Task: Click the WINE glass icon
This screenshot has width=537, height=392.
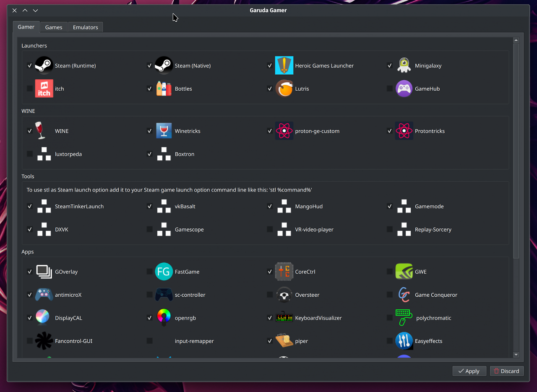Action: [41, 131]
